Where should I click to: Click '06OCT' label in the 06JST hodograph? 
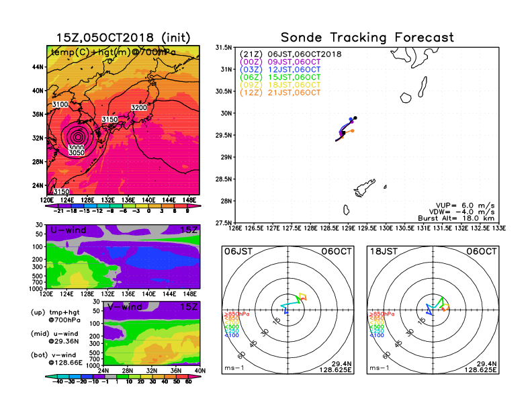point(337,251)
